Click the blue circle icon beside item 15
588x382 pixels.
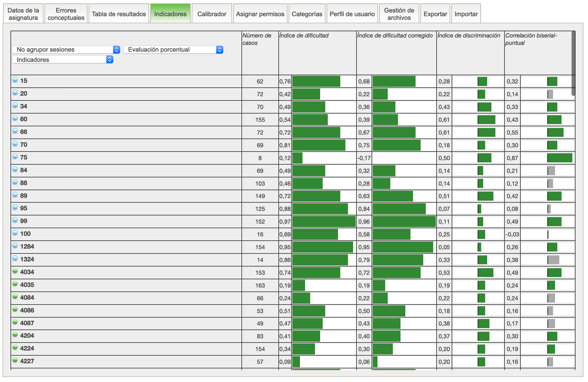[x=15, y=80]
